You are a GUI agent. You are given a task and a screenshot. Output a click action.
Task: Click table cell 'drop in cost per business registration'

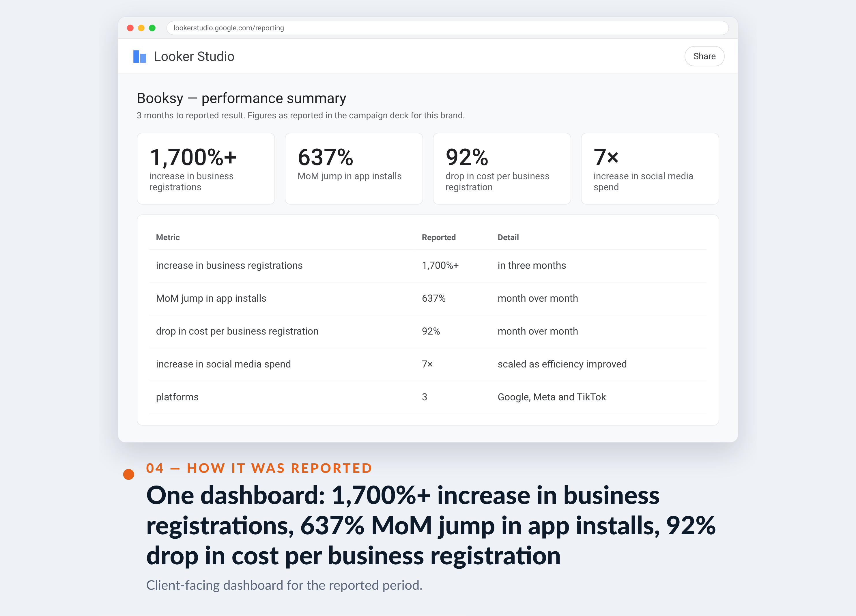pos(237,331)
